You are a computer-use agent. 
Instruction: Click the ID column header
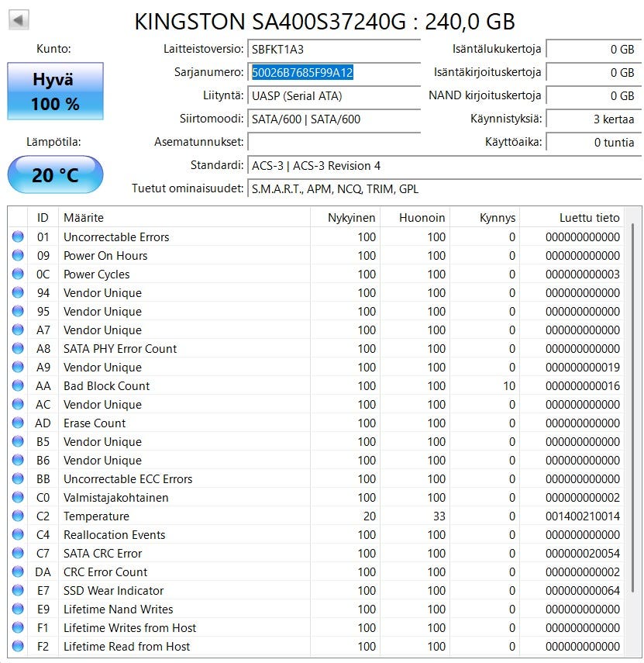(43, 217)
